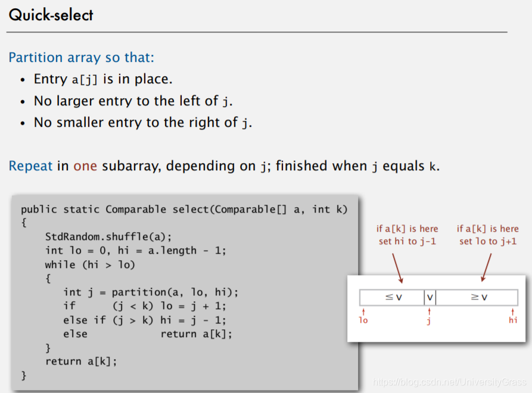The image size is (532, 393).
Task: Click the middle 'v' cell in the array diagram
Action: coord(430,297)
